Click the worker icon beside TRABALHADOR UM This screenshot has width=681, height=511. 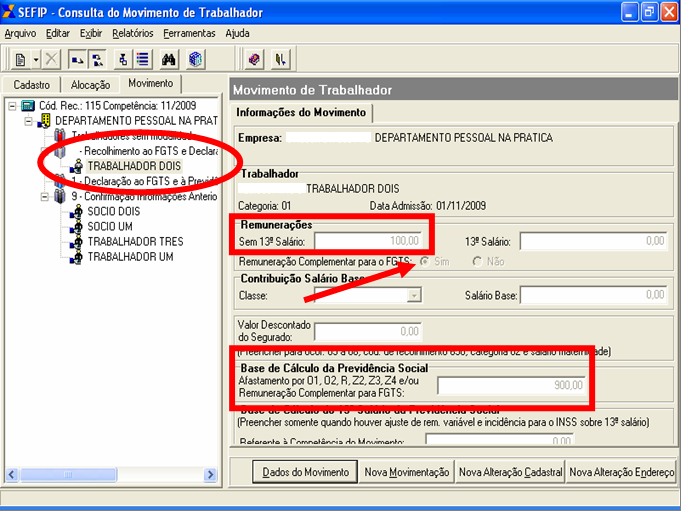(x=77, y=257)
